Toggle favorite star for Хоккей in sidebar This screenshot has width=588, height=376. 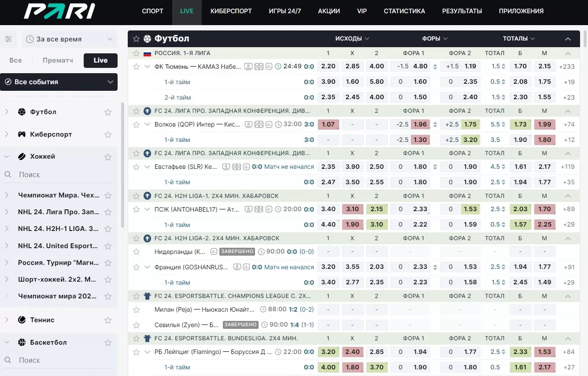click(x=108, y=156)
